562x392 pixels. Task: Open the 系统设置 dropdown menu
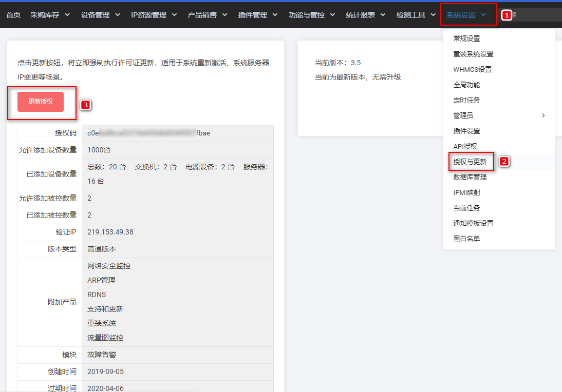(466, 15)
